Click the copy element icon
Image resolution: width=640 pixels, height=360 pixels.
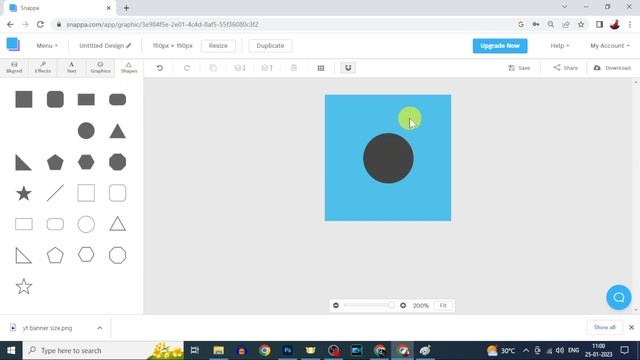click(x=213, y=68)
